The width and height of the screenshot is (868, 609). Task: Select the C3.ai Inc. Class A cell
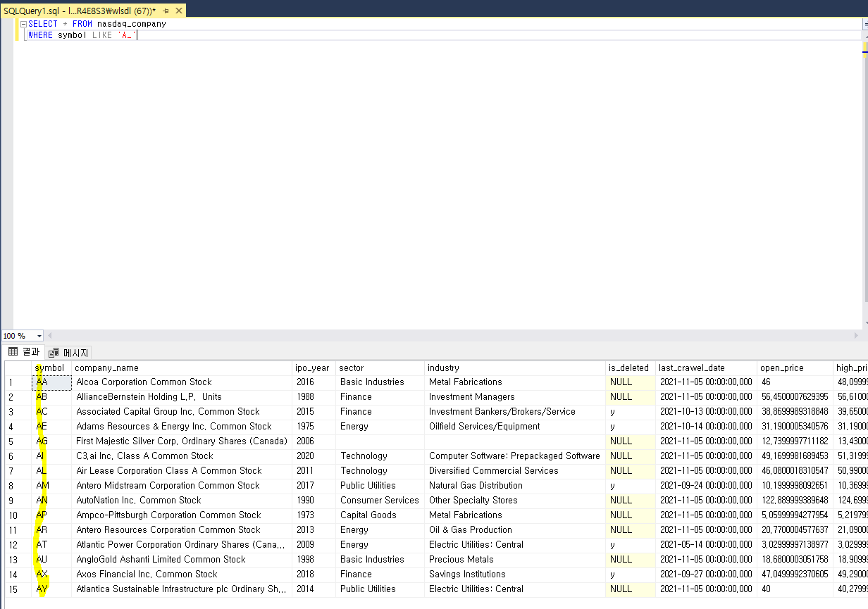182,456
